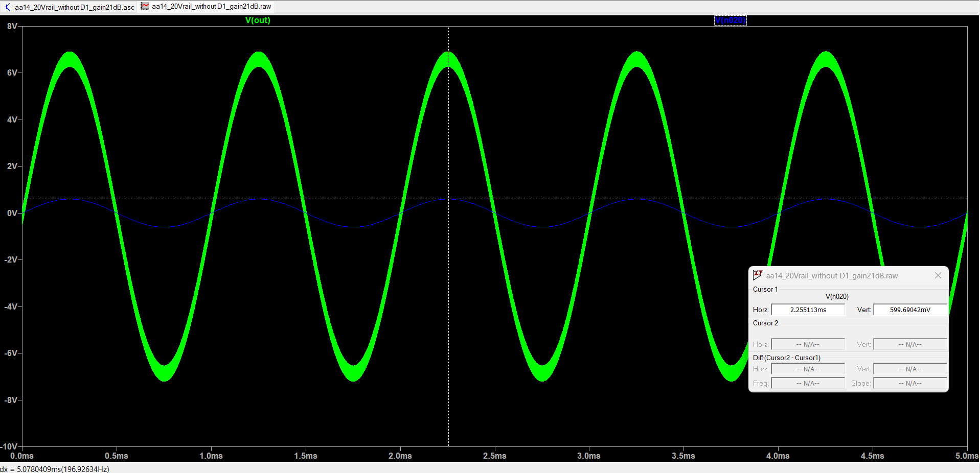Screen dimensions: 980x473
Task: Click the Diff Horz N/A field
Action: click(808, 369)
